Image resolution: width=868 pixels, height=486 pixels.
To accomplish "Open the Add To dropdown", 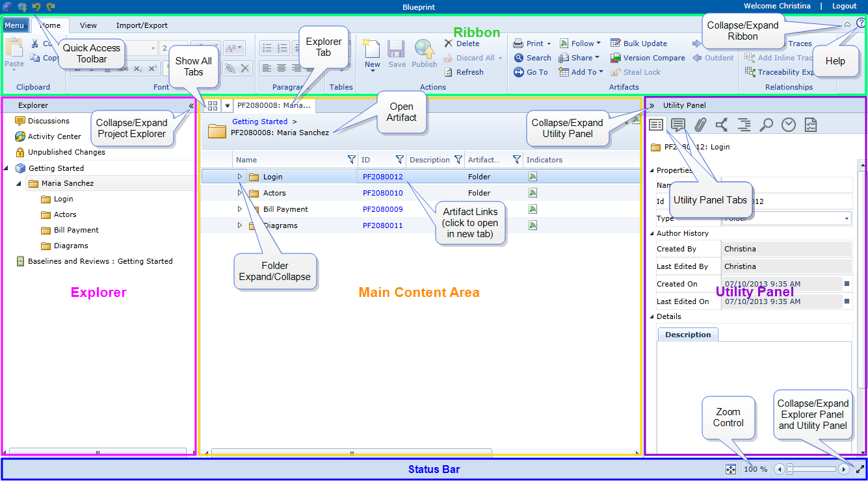I will [581, 72].
